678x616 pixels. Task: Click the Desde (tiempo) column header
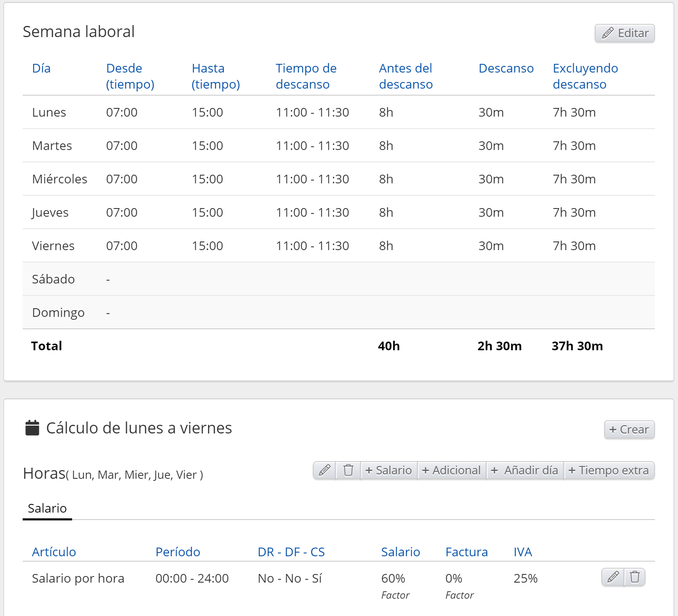(x=130, y=76)
